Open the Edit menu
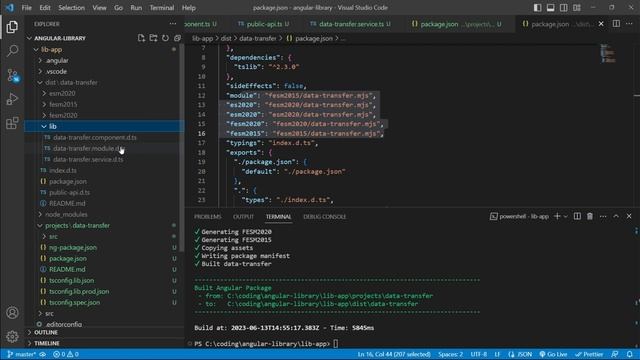 45,8
